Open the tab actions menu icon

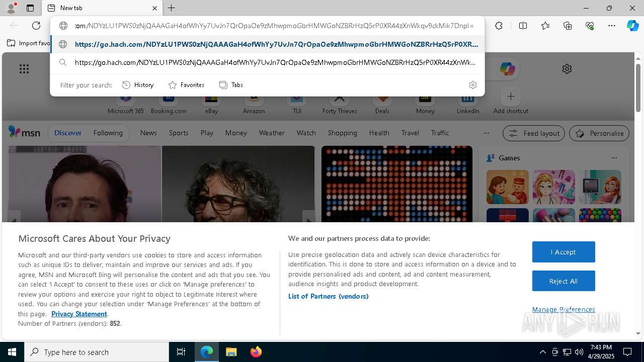coord(30,8)
